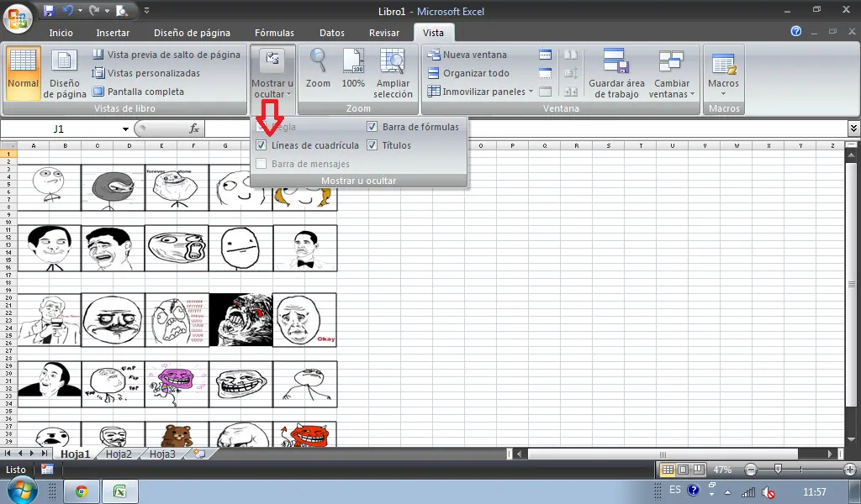Click the horizontal scrollbar right arrow
Image resolution: width=861 pixels, height=504 pixels.
pos(831,454)
